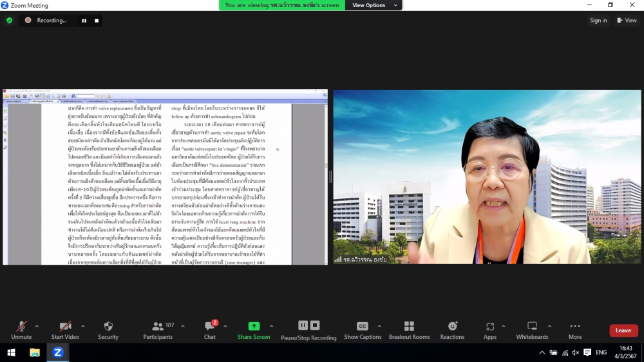
Task: Click the encryption shield icon at top left
Action: point(9,21)
